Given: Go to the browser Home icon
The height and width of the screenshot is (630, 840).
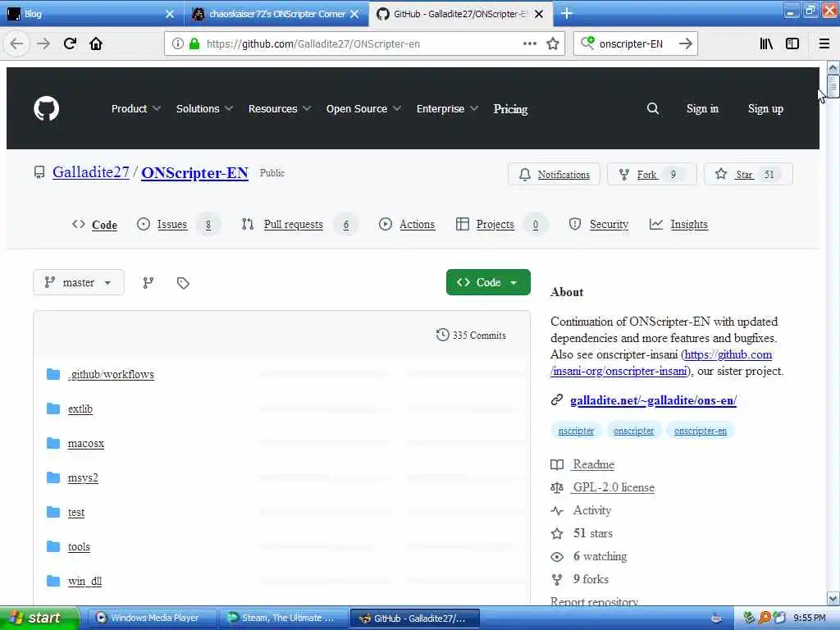Looking at the screenshot, I should click(96, 43).
